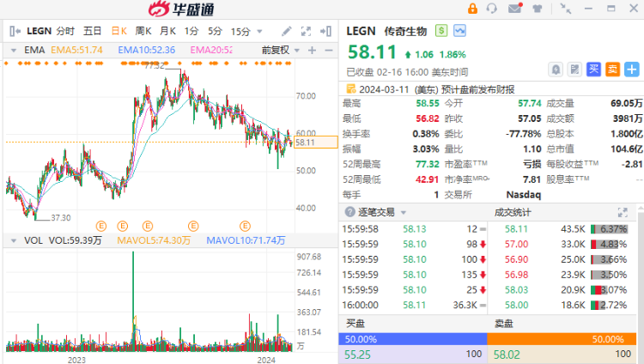Click the last earnings E marker

point(246,226)
